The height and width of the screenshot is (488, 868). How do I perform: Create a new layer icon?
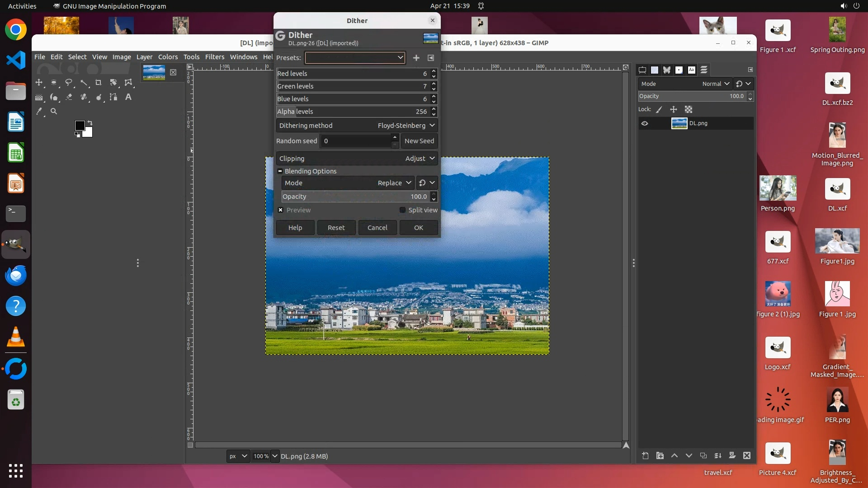[x=645, y=455]
